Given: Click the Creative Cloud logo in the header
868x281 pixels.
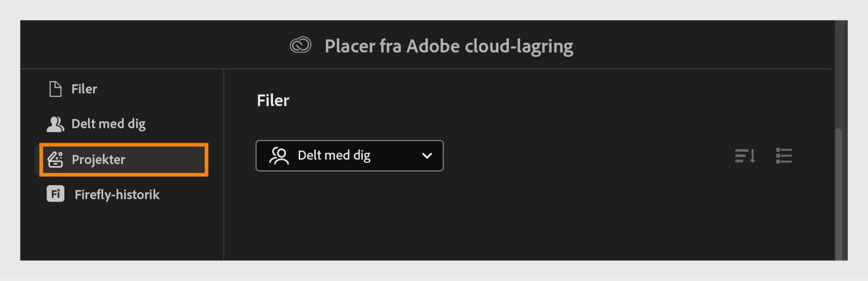Looking at the screenshot, I should [300, 45].
